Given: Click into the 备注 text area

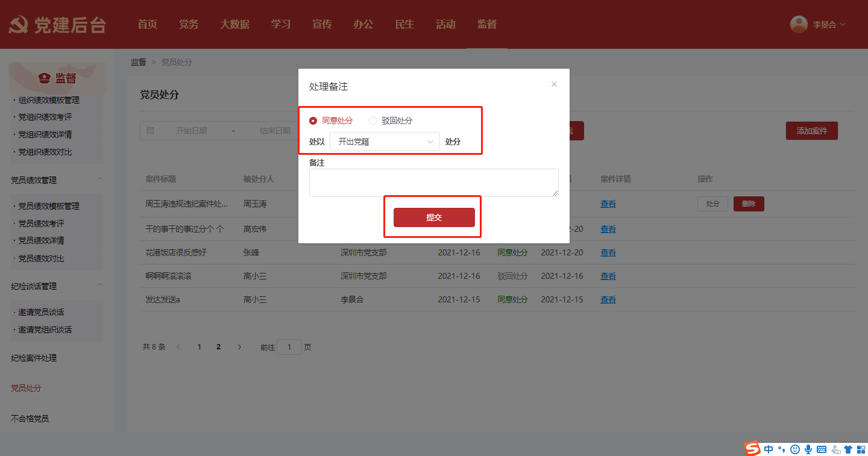Looking at the screenshot, I should (x=433, y=183).
